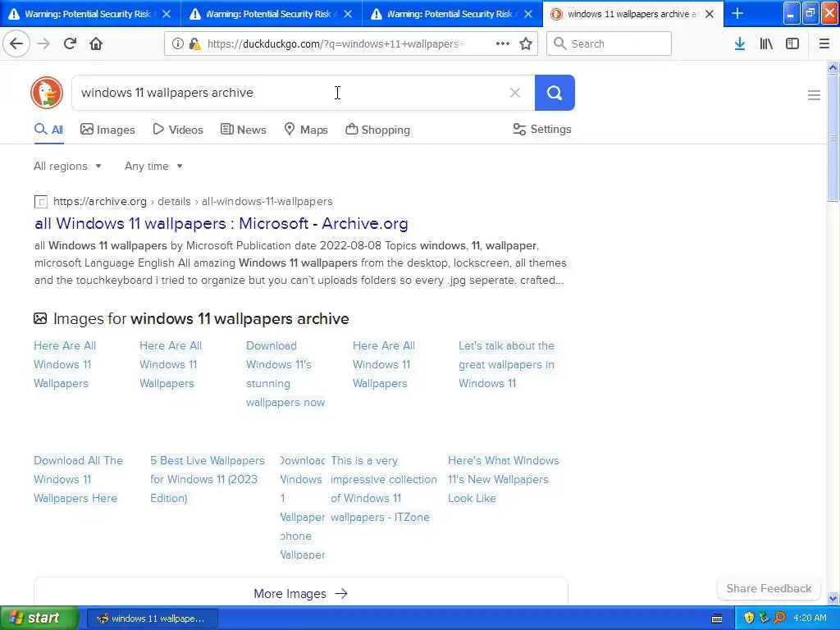The image size is (840, 630).
Task: Switch to News results tab
Action: click(x=243, y=130)
